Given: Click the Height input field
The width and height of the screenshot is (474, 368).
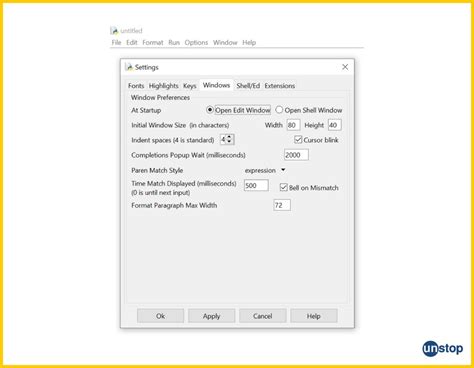Looking at the screenshot, I should click(x=335, y=125).
